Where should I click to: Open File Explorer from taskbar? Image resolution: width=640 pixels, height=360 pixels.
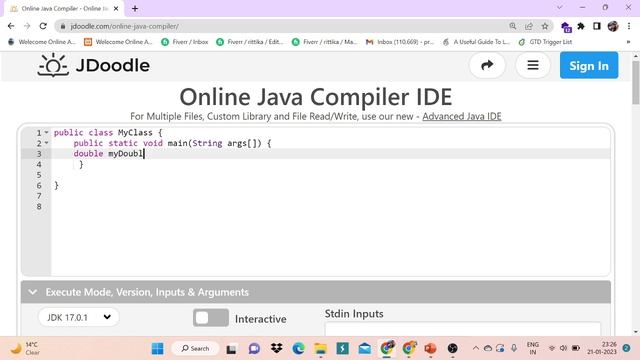click(320, 349)
